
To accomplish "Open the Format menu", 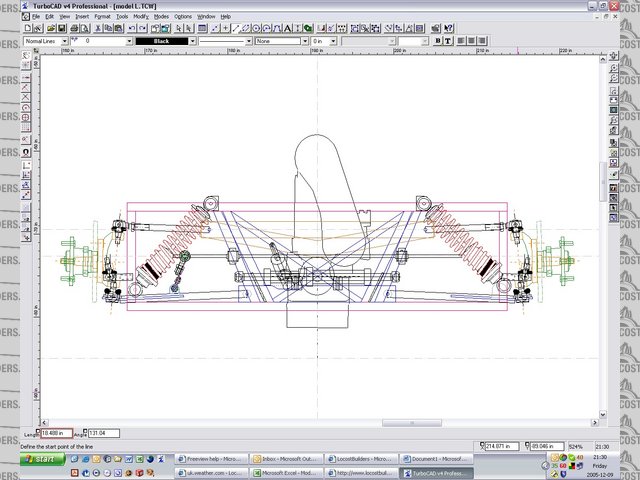I will (x=102, y=17).
